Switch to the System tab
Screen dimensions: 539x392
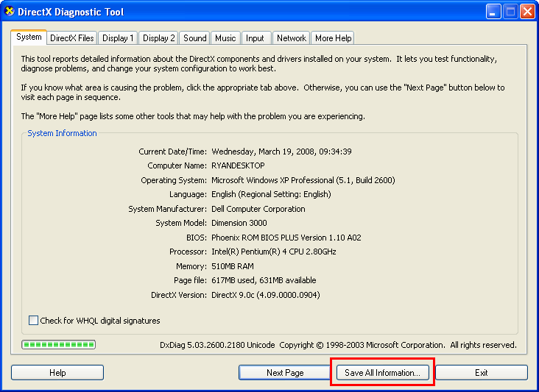pos(29,37)
